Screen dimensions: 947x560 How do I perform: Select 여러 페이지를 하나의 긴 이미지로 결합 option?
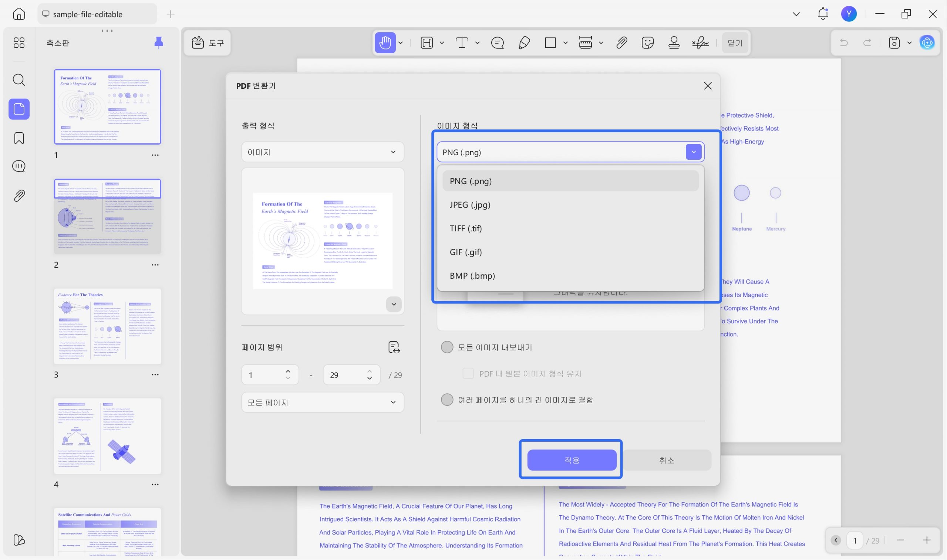447,400
